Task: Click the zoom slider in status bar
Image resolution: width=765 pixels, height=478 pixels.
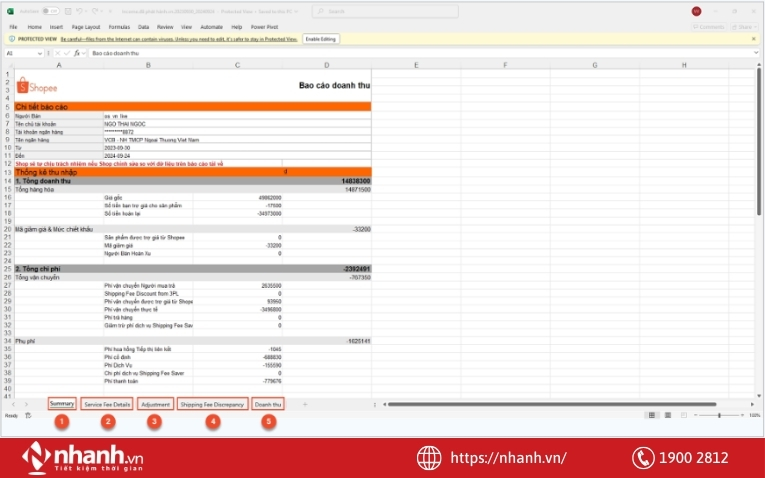Action: tap(720, 415)
